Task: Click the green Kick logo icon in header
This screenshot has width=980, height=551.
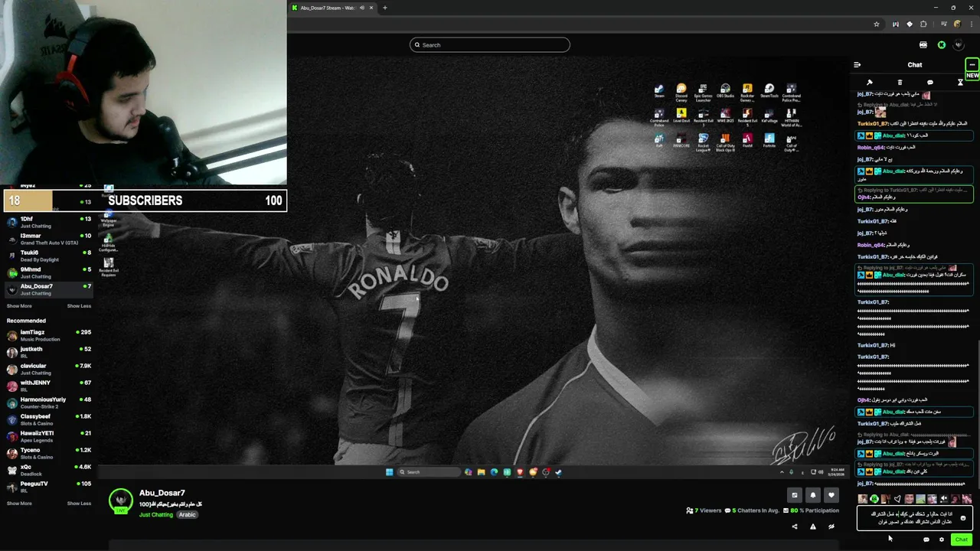Action: (942, 45)
